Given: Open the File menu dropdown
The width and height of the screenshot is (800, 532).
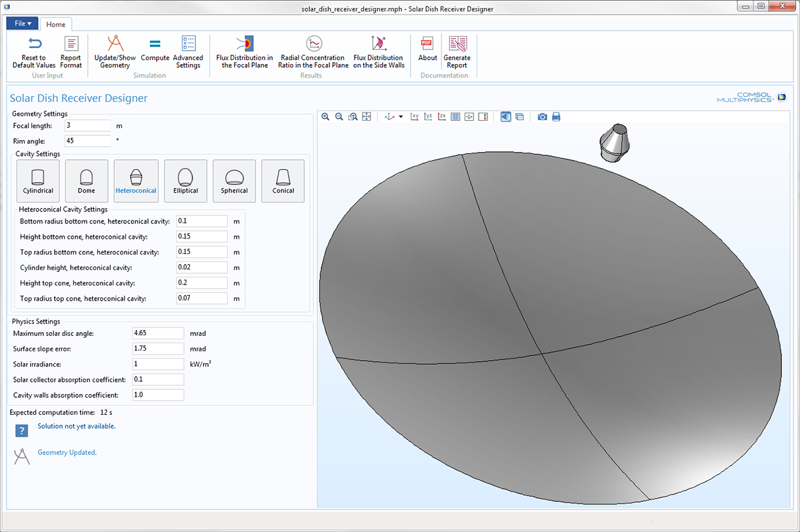Looking at the screenshot, I should [23, 23].
